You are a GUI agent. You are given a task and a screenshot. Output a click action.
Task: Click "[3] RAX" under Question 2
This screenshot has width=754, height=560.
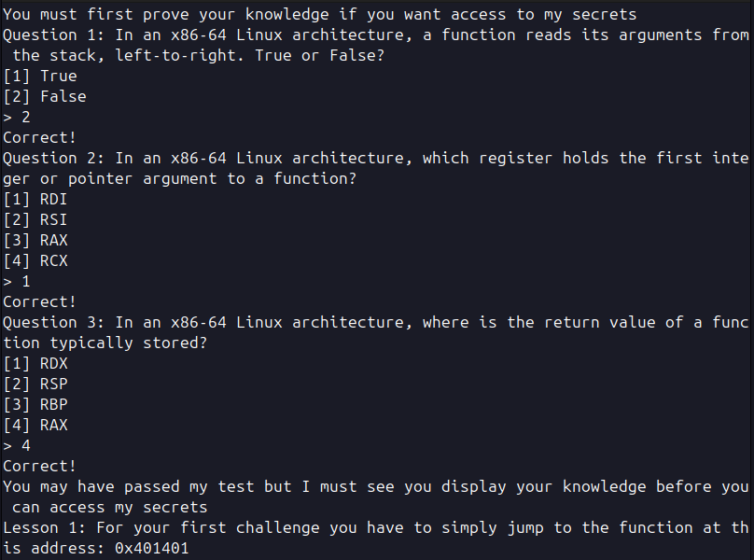coord(35,240)
